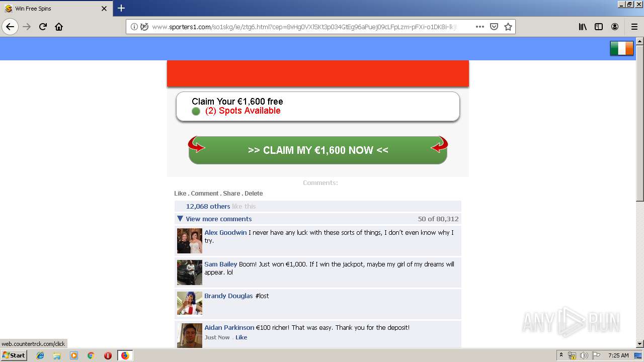Open volume control in system tray

(584, 355)
